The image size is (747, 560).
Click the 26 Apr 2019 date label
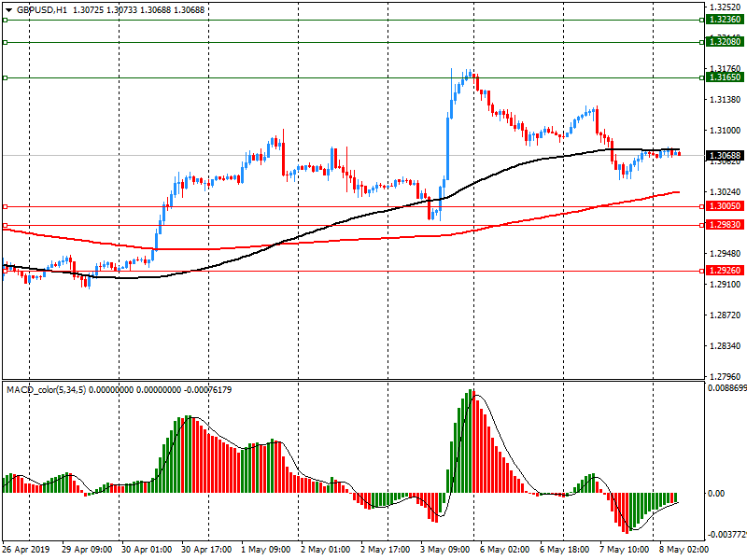coord(26,551)
